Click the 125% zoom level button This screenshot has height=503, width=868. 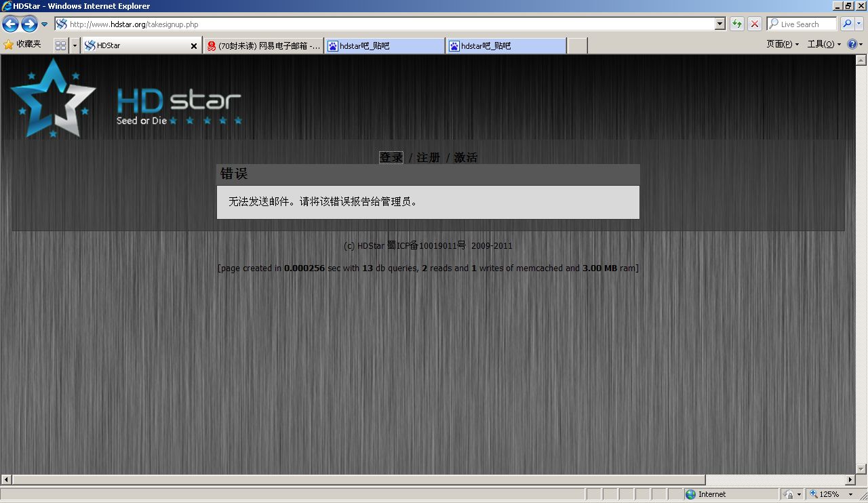[x=825, y=494]
